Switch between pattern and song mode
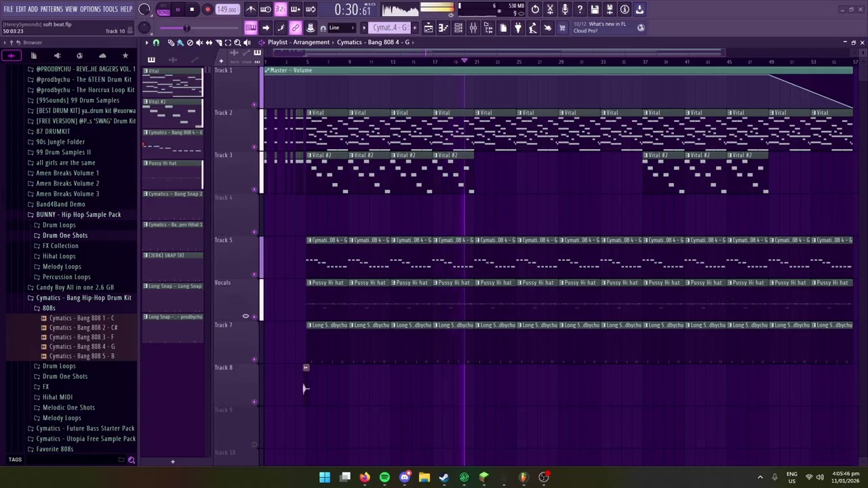The image size is (868, 488). 163,9
